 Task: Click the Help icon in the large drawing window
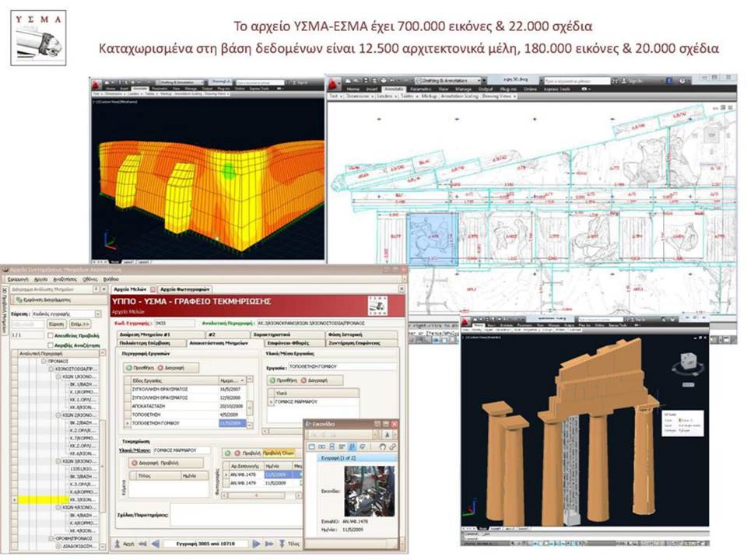tap(682, 82)
